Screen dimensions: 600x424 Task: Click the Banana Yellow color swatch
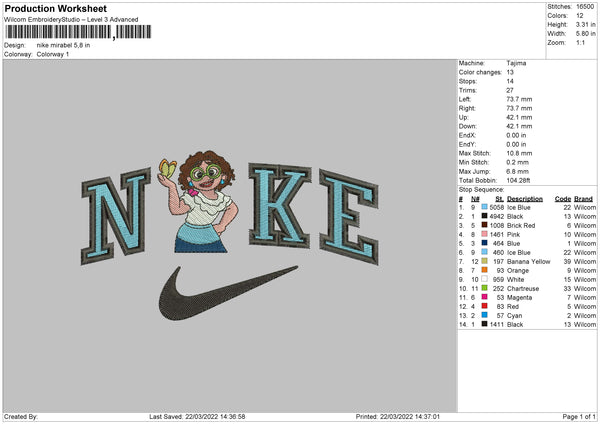pos(484,261)
